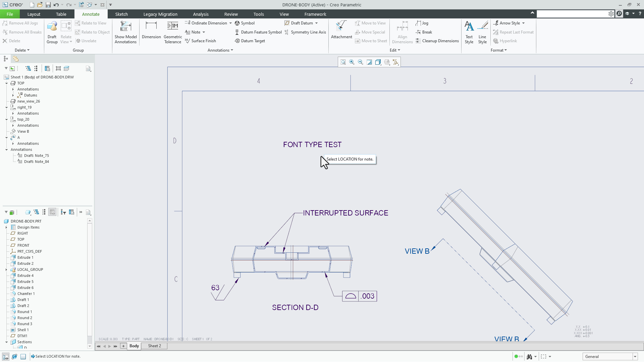The width and height of the screenshot is (644, 362).
Task: Click the Jog tool
Action: pyautogui.click(x=422, y=23)
